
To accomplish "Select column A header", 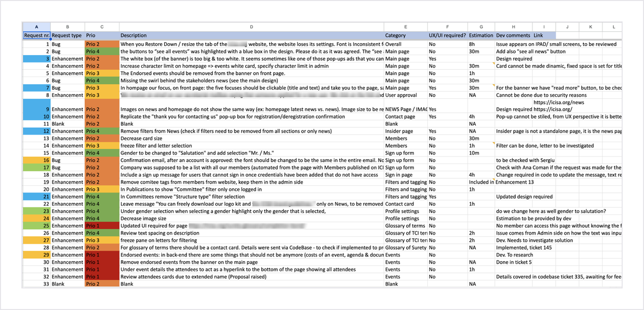I will pyautogui.click(x=36, y=27).
